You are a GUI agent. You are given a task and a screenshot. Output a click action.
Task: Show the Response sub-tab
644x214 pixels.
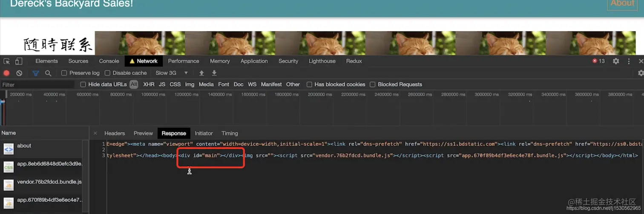point(174,133)
